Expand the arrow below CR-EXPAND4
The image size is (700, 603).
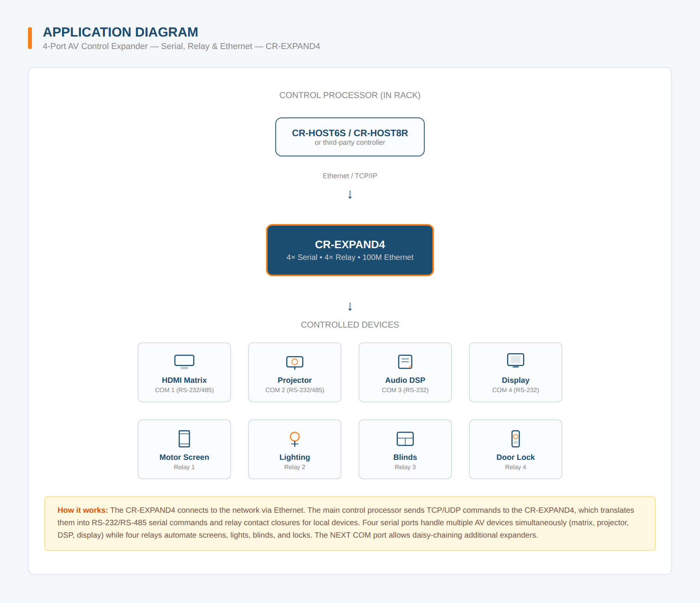click(350, 306)
